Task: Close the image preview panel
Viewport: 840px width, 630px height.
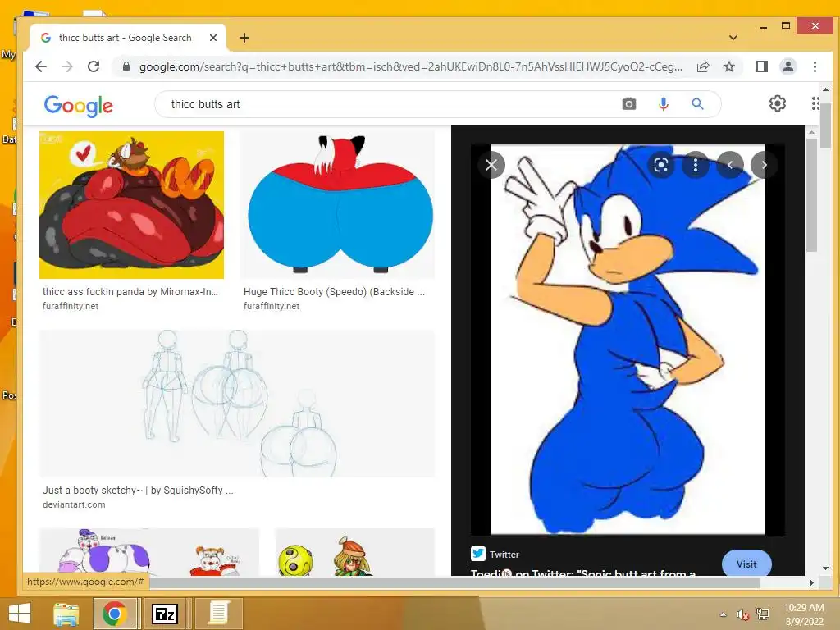Action: point(491,164)
